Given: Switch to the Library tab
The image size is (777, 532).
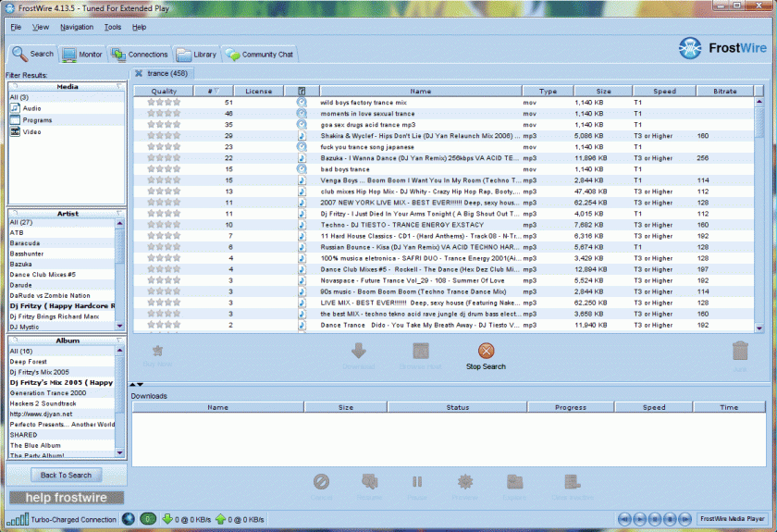Looking at the screenshot, I should (x=197, y=54).
